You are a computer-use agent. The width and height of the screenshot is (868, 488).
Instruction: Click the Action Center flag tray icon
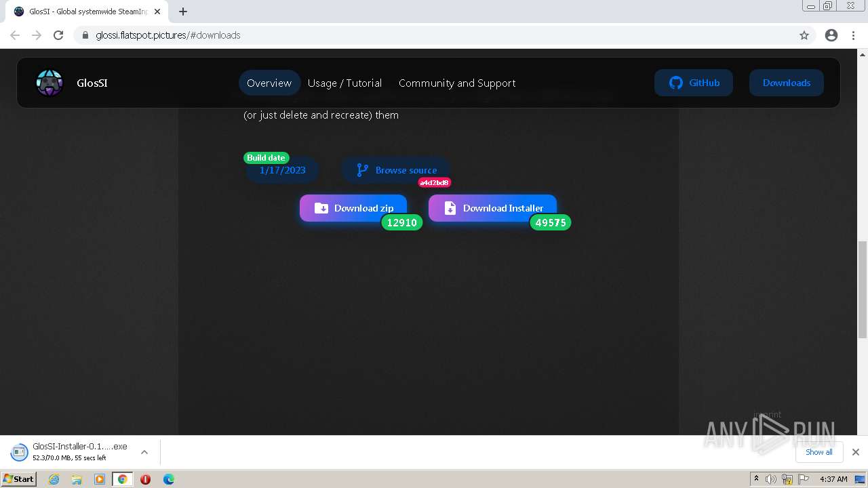tap(803, 479)
